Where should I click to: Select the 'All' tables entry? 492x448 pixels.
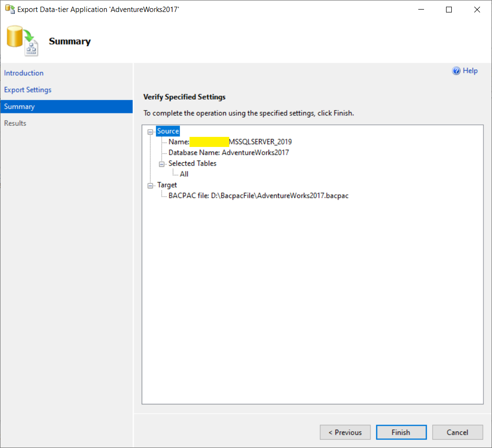184,174
